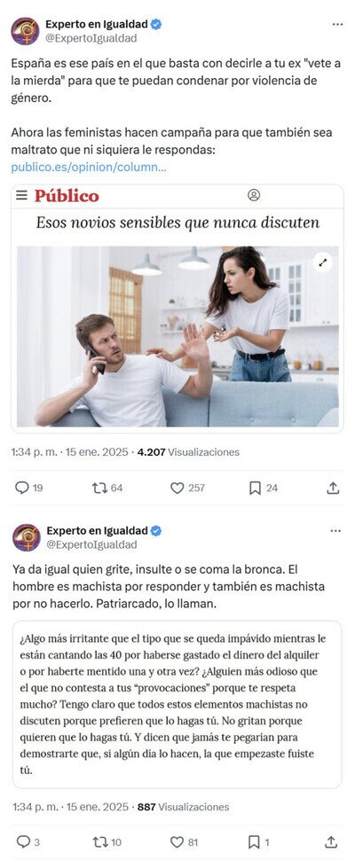Open the first tweet's three-dot more menu
Viewport: 355px width, 868px height.
[337, 24]
